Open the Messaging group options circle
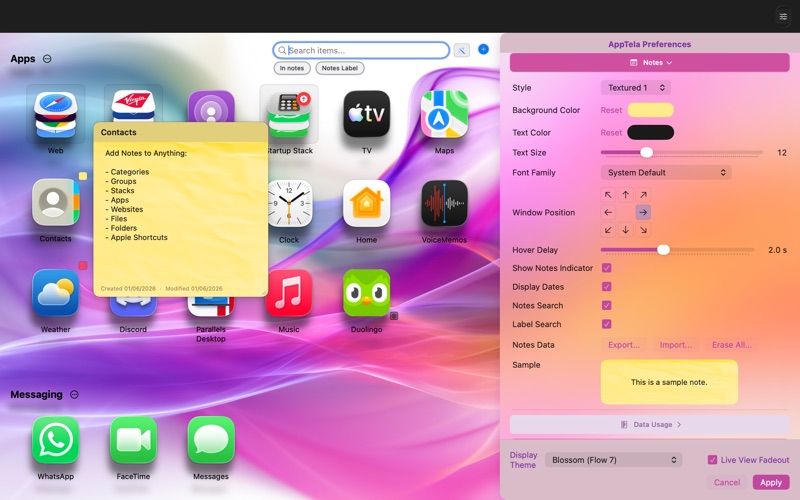The image size is (800, 500). pyautogui.click(x=74, y=394)
